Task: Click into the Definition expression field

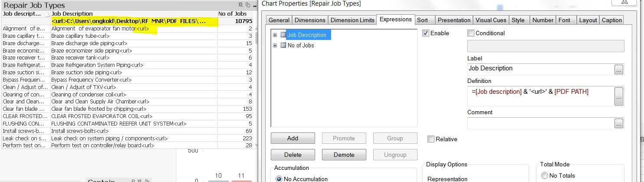Action: click(540, 96)
